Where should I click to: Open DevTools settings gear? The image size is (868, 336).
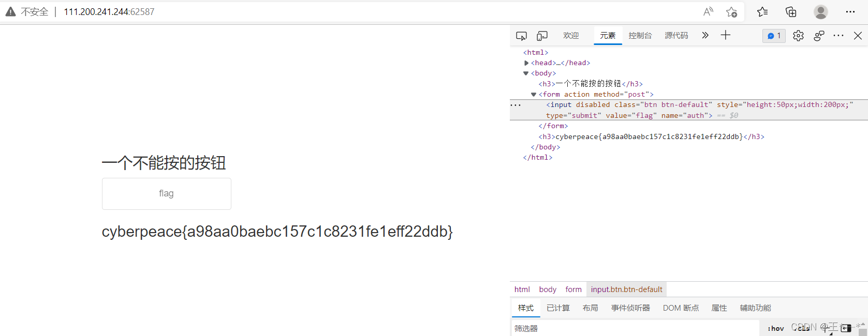point(798,36)
